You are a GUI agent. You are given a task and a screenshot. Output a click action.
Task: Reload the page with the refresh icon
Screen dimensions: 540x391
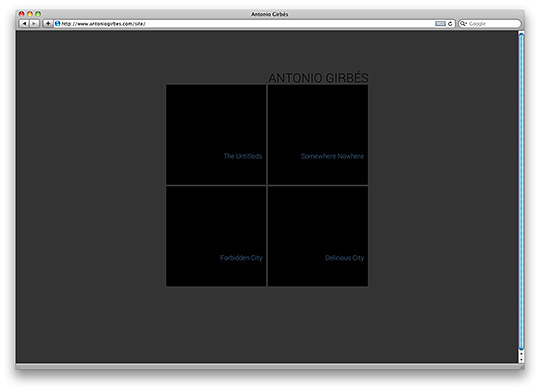tap(450, 24)
